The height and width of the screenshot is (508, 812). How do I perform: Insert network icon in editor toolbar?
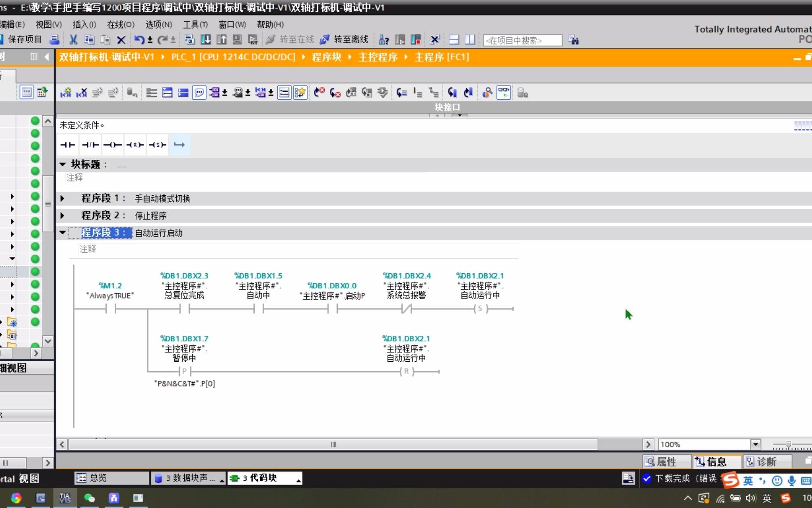click(66, 93)
